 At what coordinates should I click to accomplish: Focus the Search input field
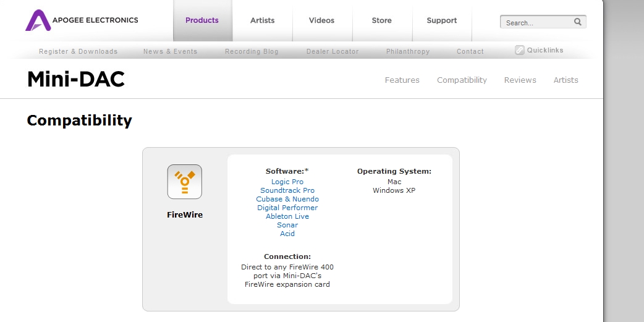[536, 23]
